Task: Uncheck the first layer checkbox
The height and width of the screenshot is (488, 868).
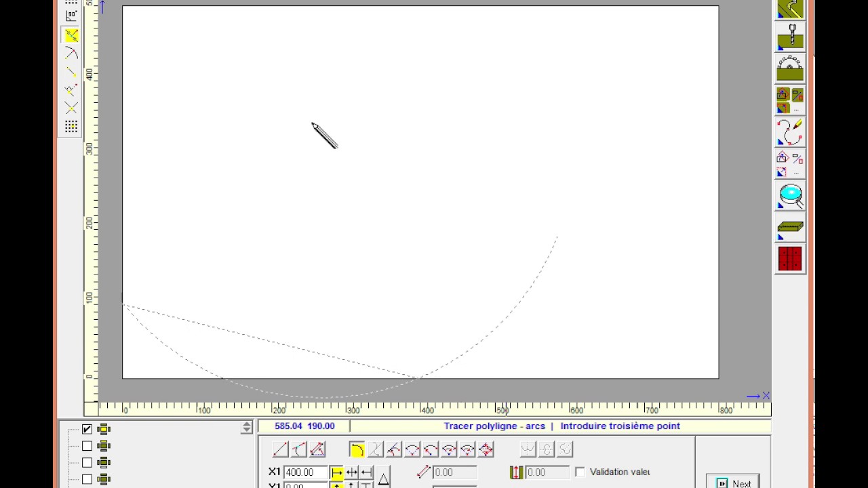Action: pos(87,429)
